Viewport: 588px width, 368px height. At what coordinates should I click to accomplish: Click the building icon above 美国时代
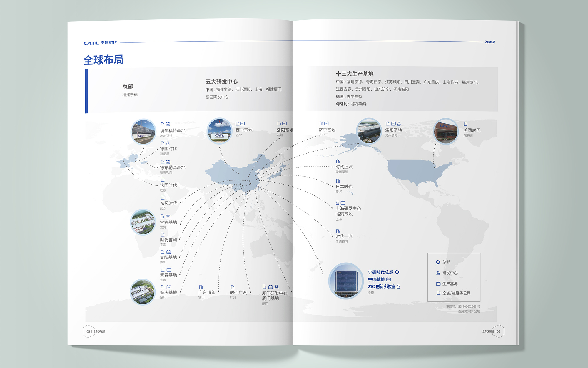point(465,124)
